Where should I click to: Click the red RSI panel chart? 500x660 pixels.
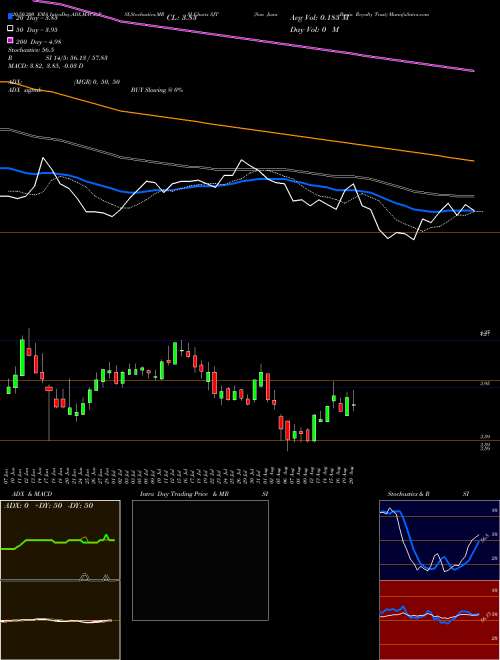coord(439,620)
